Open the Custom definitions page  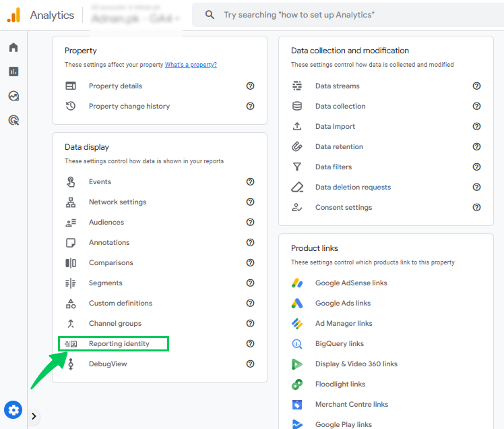pos(121,303)
